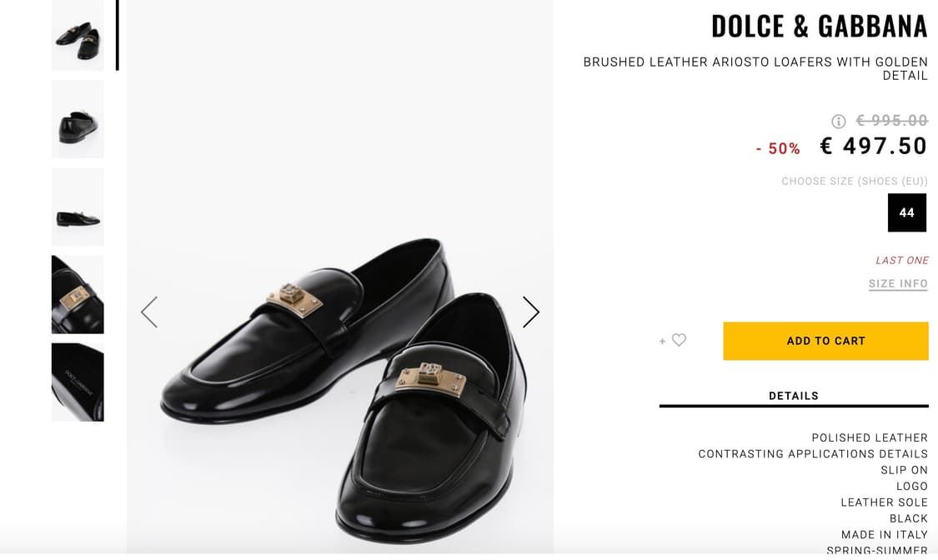Select the branded sole thumbnail
The image size is (938, 560).
(x=78, y=382)
